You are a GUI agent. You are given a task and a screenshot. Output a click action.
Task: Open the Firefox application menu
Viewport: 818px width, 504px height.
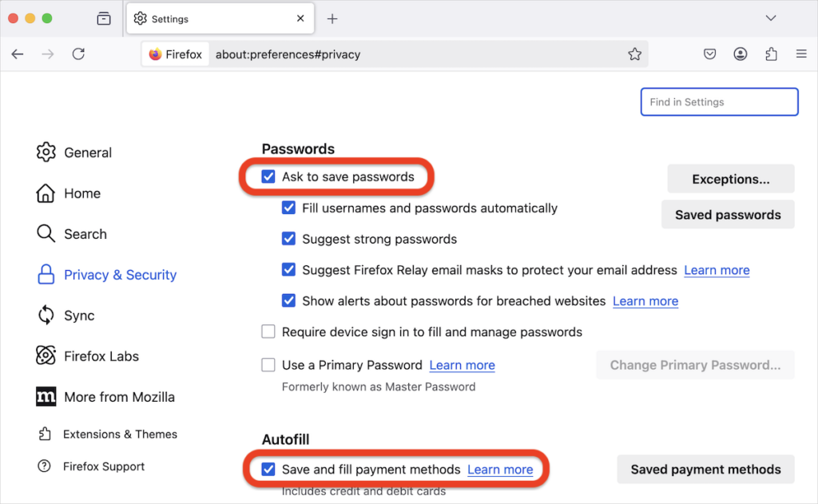point(801,54)
